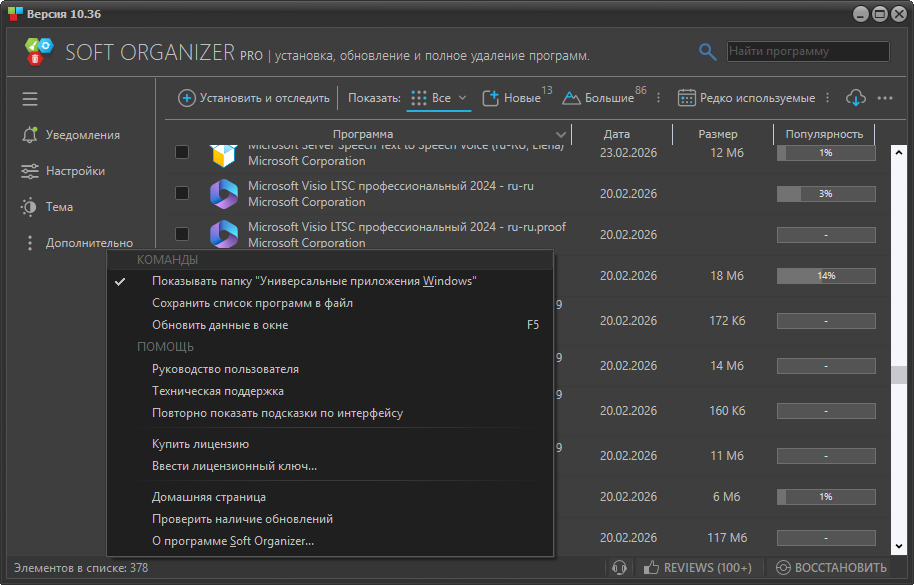Click the Notifications bell icon
914x585 pixels.
click(x=30, y=135)
